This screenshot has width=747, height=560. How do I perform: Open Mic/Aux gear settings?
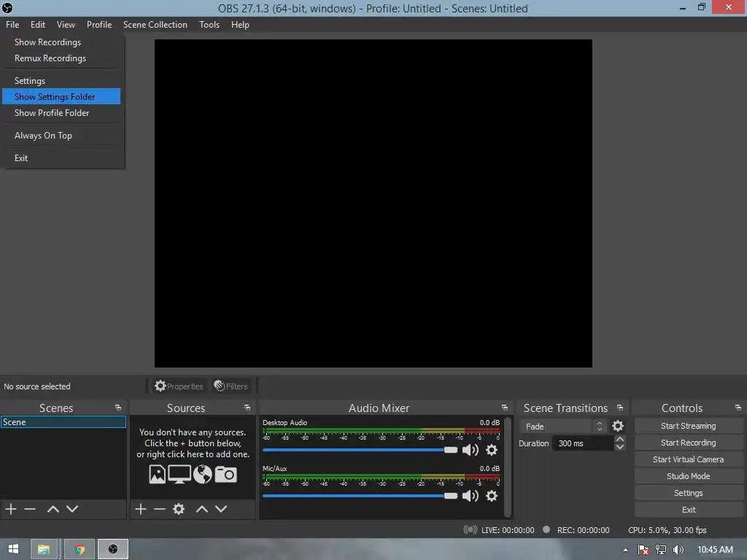pyautogui.click(x=492, y=496)
